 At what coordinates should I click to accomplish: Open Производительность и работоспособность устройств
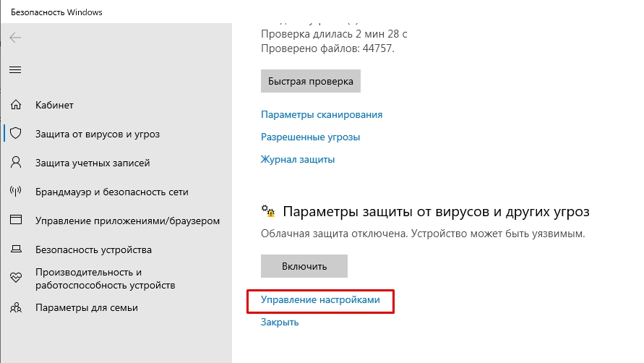tap(105, 278)
